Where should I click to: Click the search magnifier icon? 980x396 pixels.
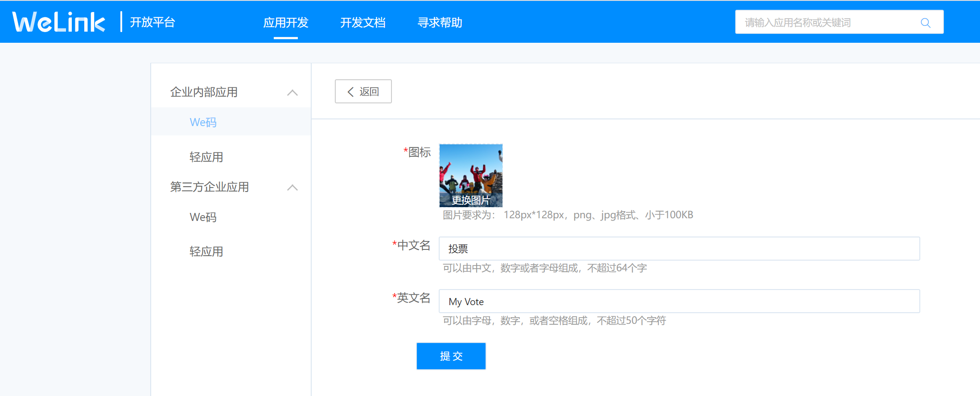click(926, 23)
